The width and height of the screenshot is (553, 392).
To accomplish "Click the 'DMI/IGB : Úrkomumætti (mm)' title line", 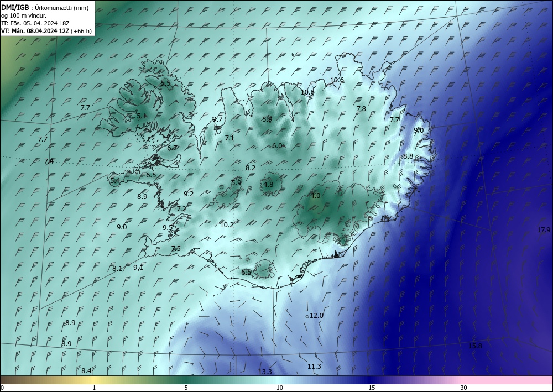I will pos(45,8).
